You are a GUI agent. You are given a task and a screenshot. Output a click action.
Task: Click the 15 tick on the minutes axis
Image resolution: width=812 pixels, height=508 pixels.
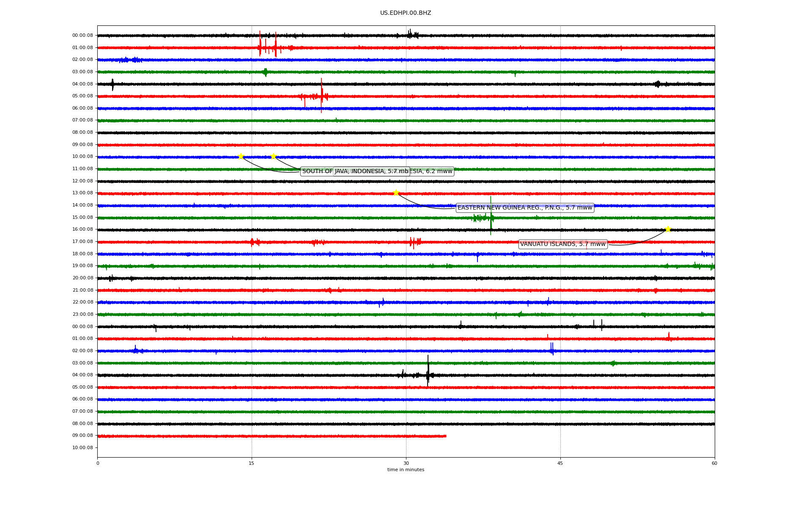click(252, 463)
